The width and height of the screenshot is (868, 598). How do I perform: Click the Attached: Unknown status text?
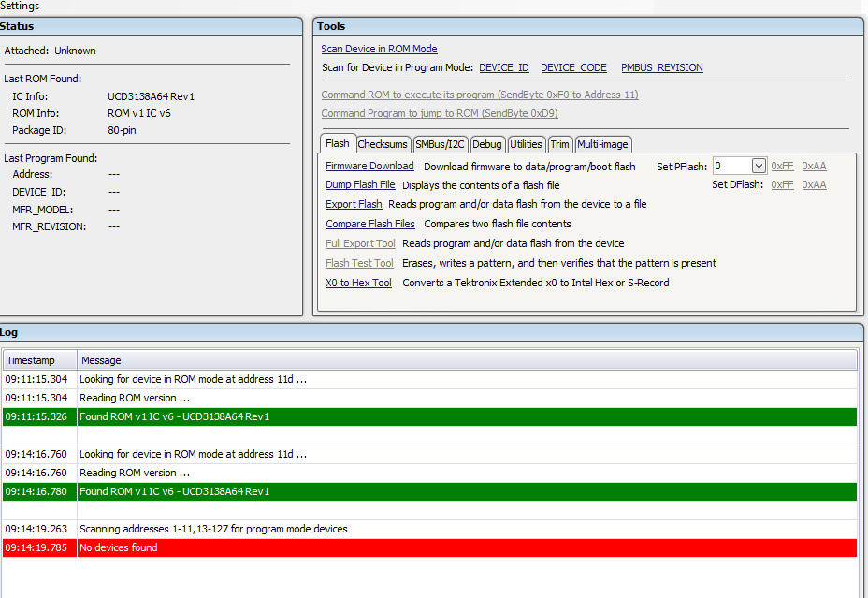[50, 51]
